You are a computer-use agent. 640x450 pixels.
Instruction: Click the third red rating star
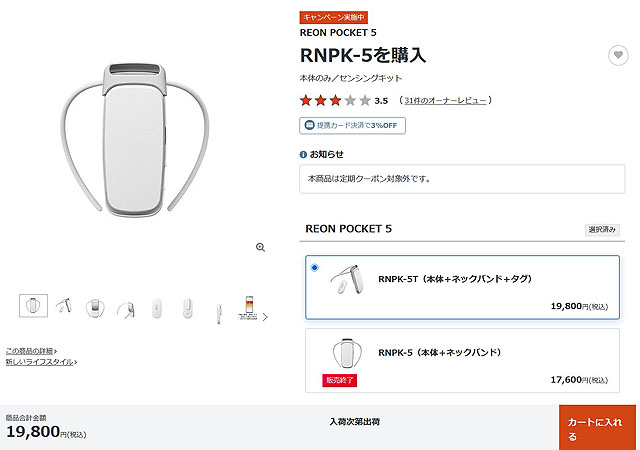pos(335,100)
